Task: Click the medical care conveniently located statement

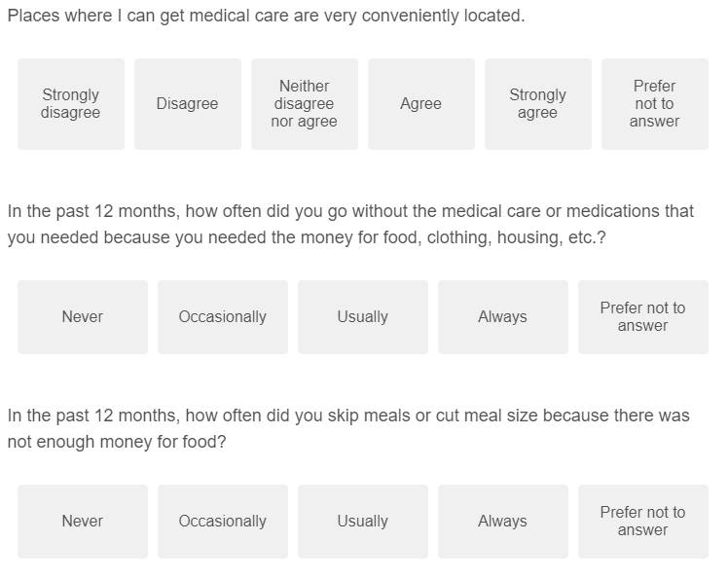Action: click(266, 17)
